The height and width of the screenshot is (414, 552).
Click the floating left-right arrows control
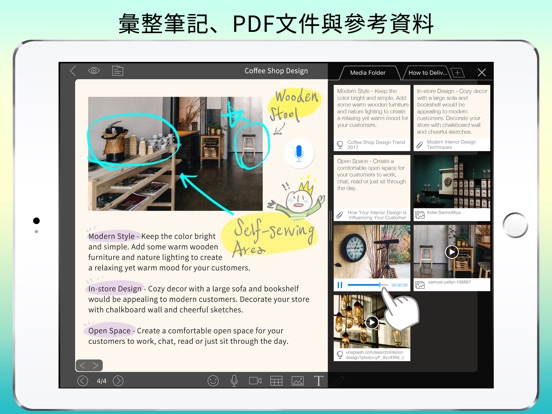89,365
